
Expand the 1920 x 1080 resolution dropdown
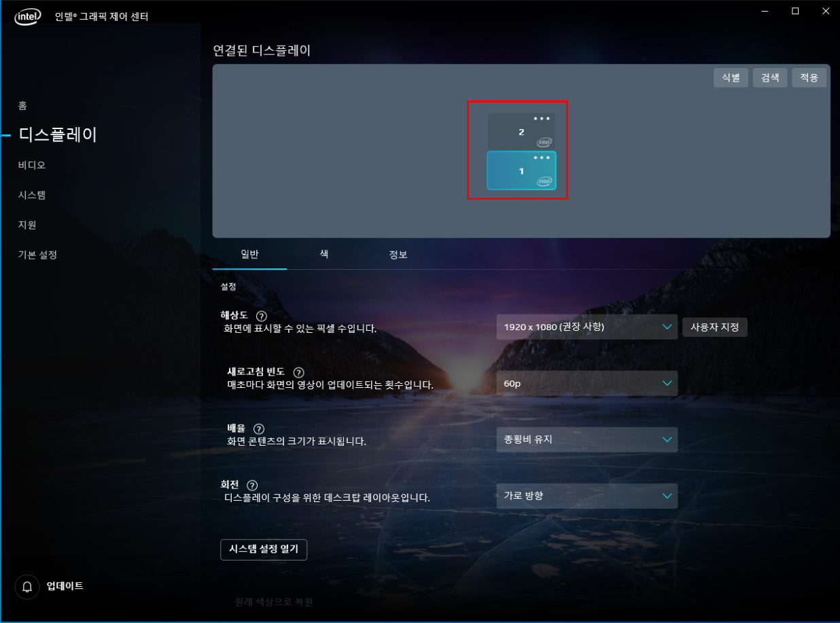click(x=587, y=327)
